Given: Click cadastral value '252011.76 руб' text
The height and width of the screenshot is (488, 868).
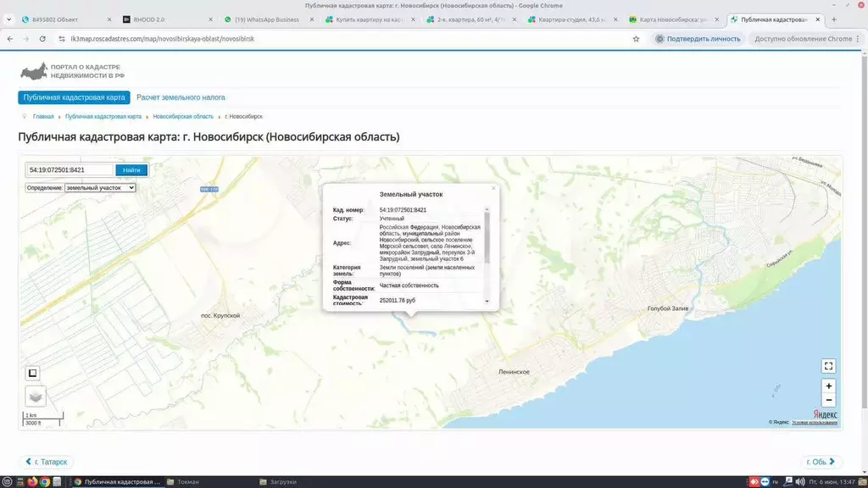Looking at the screenshot, I should 397,301.
